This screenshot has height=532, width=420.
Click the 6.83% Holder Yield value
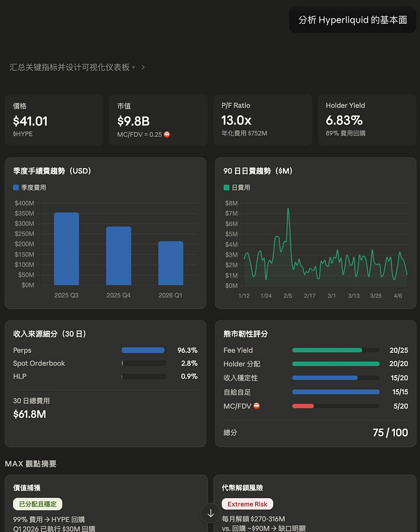point(344,120)
